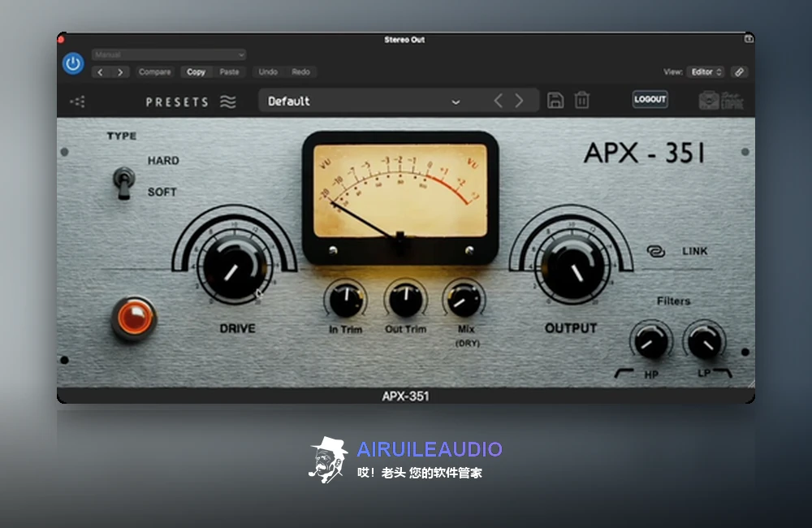Click the VU meter display

point(400,197)
